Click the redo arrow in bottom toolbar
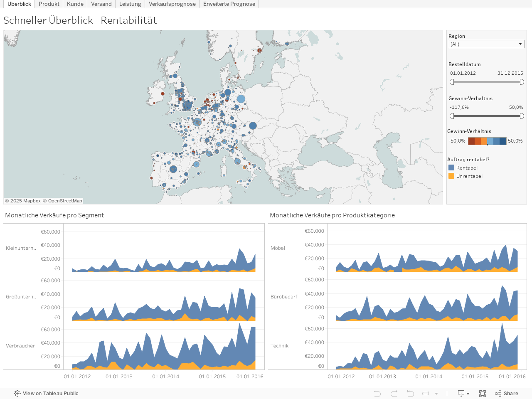The image size is (532, 399). (394, 394)
